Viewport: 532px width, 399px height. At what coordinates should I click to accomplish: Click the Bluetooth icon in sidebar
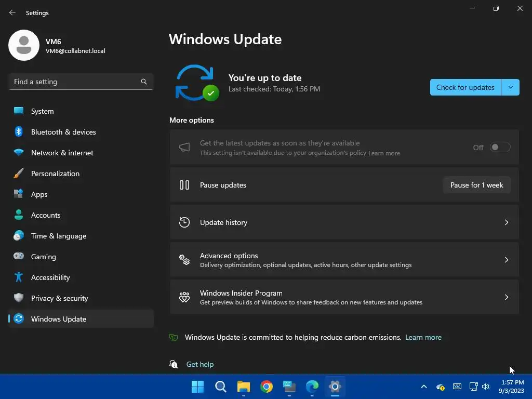click(19, 131)
